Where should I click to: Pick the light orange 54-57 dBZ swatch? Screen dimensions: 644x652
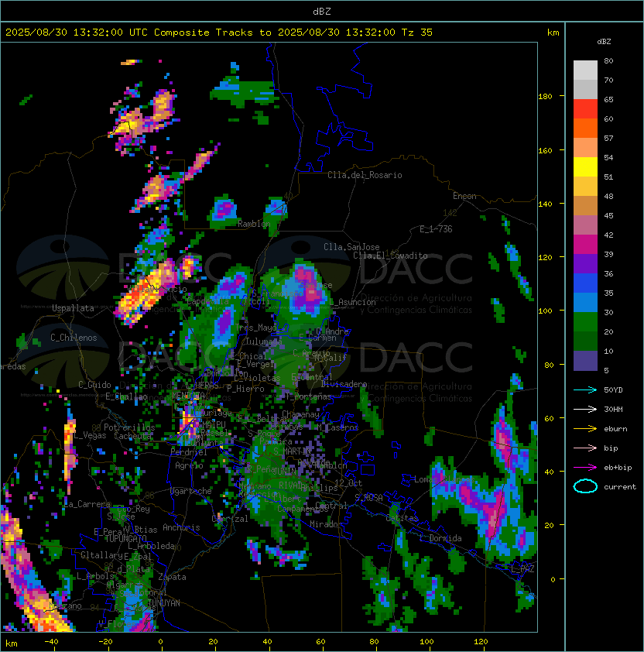tap(585, 148)
